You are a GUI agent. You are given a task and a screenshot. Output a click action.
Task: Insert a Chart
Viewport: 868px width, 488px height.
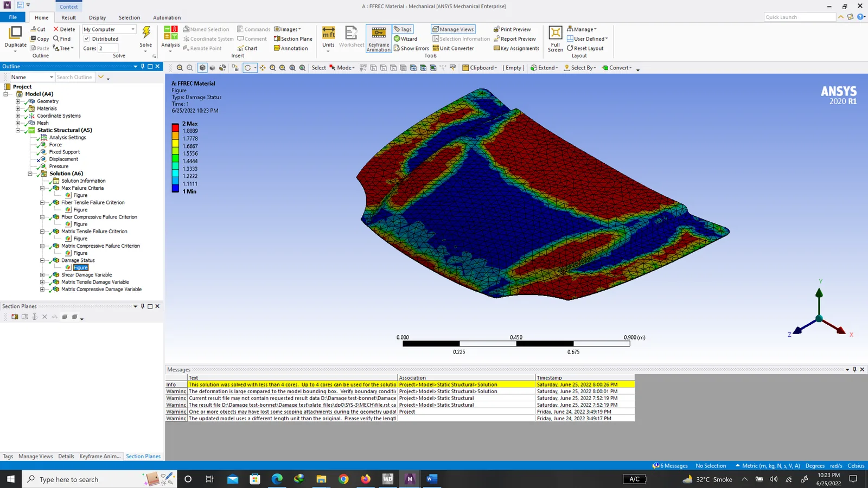point(247,48)
